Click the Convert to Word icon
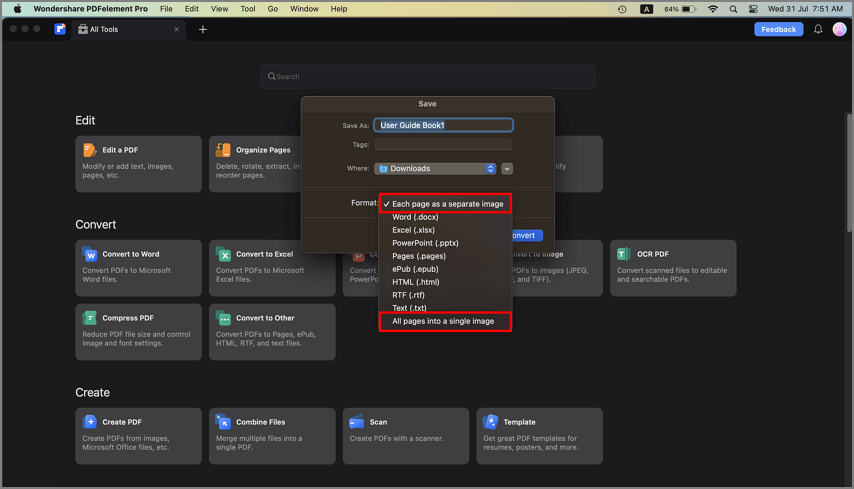The width and height of the screenshot is (854, 489). coord(89,254)
